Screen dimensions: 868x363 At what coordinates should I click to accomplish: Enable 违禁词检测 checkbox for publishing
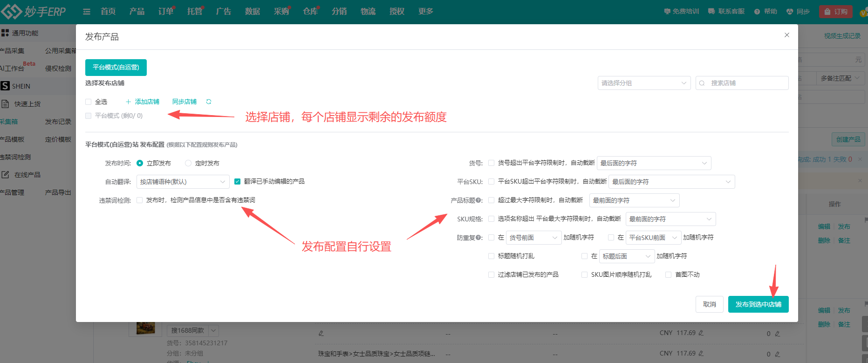(x=139, y=200)
